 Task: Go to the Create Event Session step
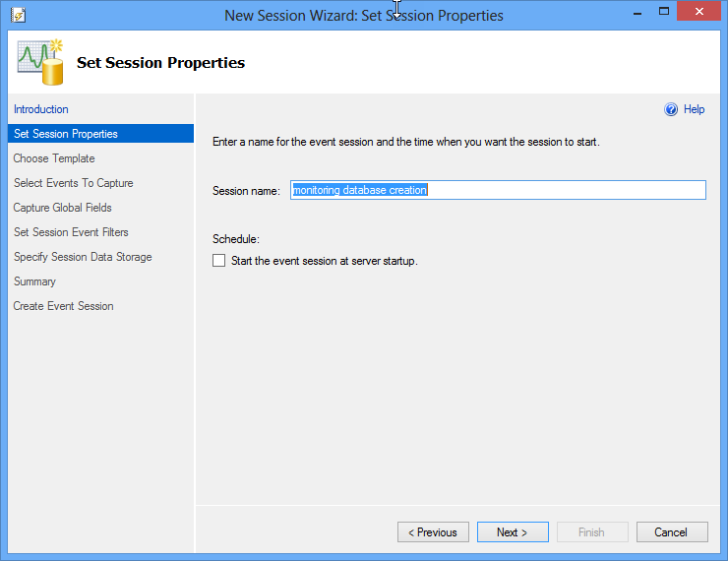tap(63, 306)
